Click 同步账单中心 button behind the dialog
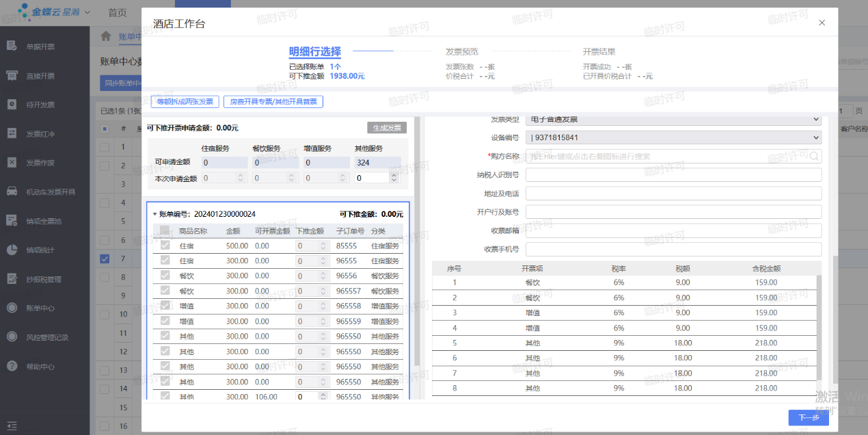Viewport: 868px width, 435px height. pos(120,83)
